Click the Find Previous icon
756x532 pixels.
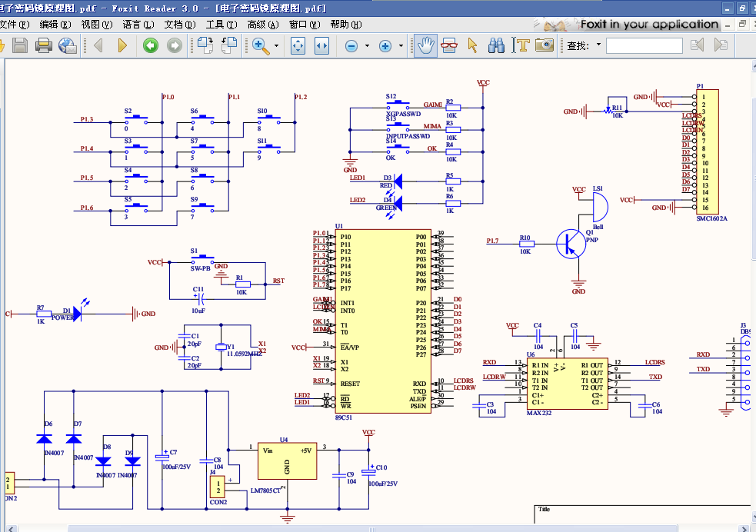click(x=698, y=45)
